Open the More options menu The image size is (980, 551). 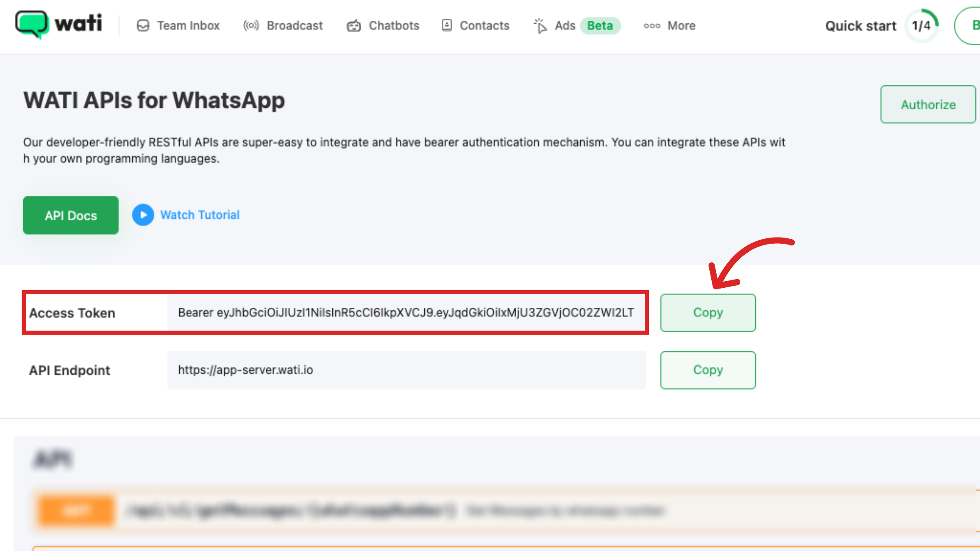[x=669, y=25]
